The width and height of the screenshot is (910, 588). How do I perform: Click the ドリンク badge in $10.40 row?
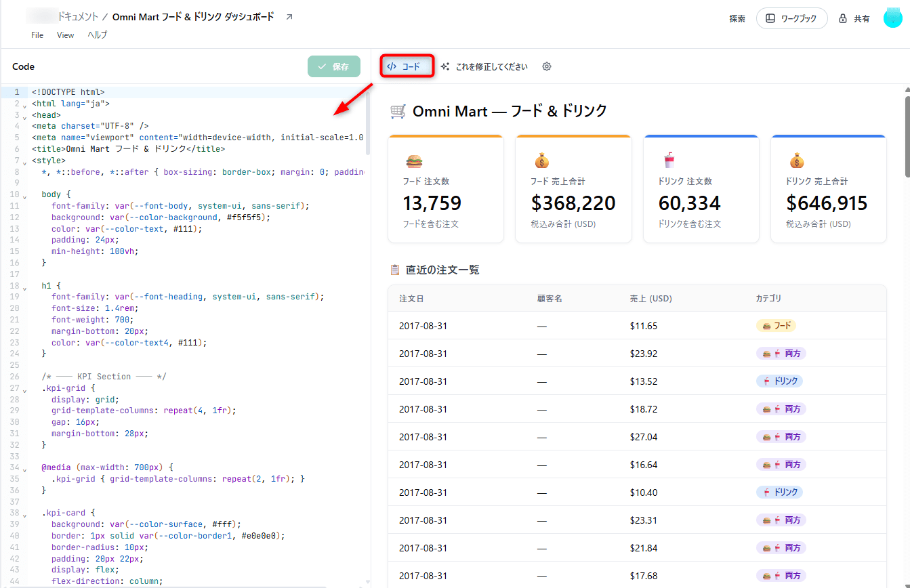pyautogui.click(x=779, y=492)
